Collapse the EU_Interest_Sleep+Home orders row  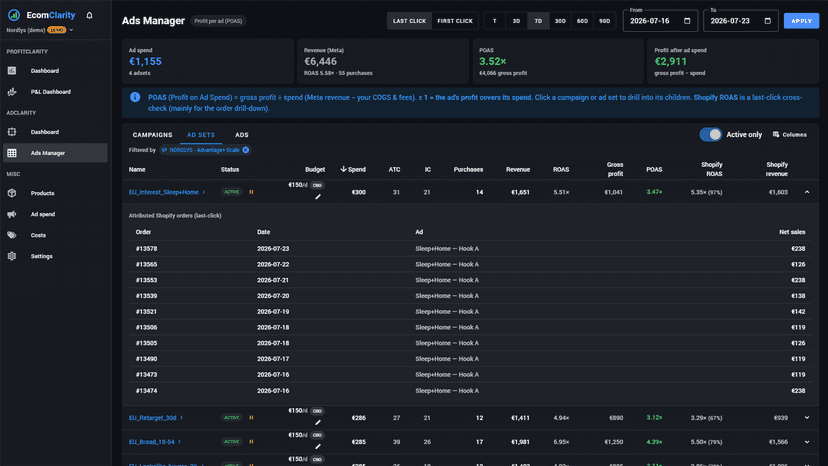click(807, 192)
